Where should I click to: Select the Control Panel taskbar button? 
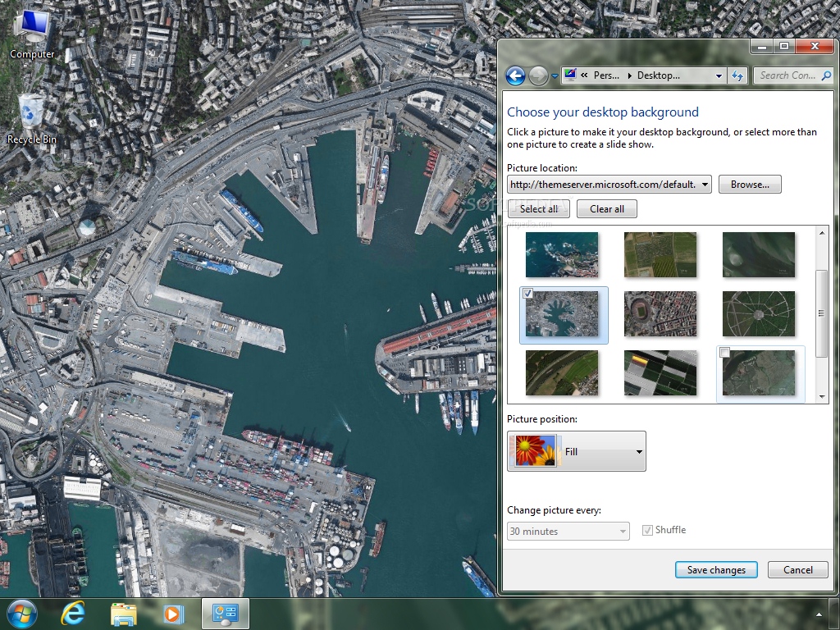(225, 614)
